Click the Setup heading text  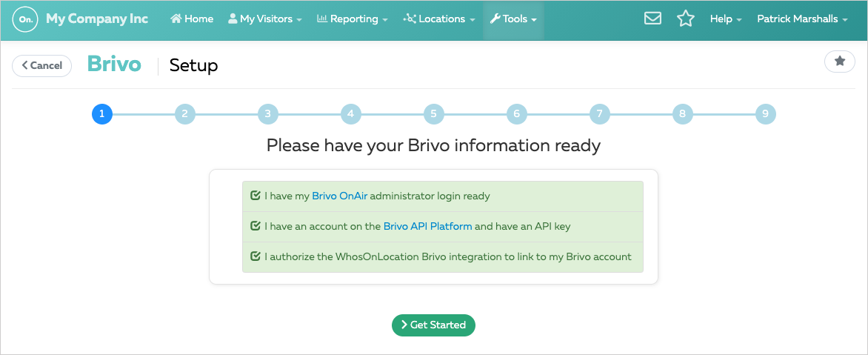[194, 66]
